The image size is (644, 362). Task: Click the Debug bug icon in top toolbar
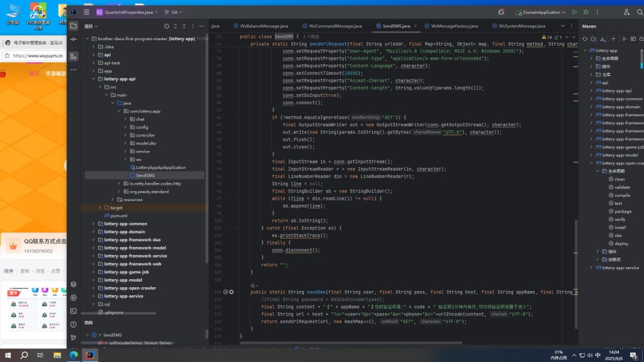pos(586,13)
